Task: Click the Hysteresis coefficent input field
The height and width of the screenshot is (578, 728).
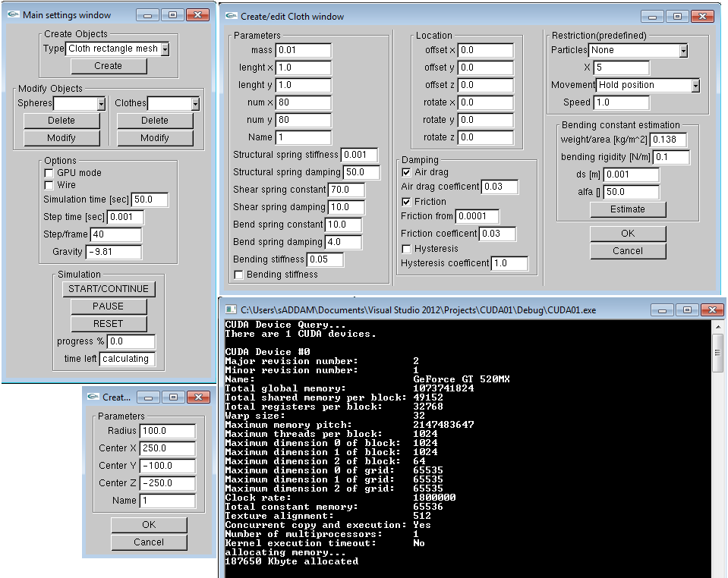Action: coord(510,263)
